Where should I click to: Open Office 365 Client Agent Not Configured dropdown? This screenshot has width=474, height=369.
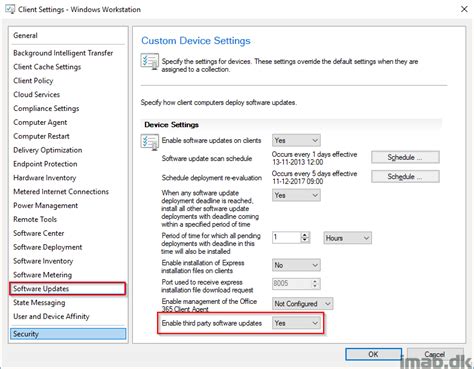pyautogui.click(x=302, y=304)
